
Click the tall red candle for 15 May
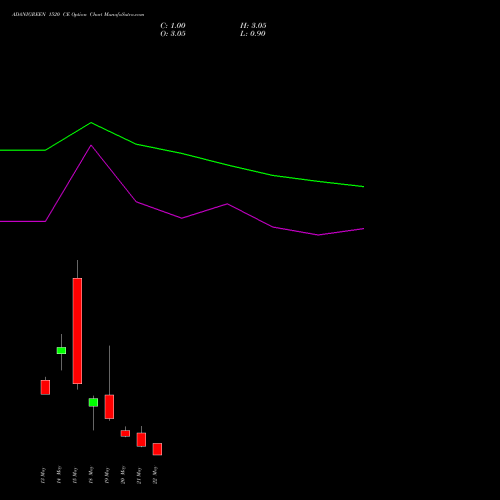77,331
